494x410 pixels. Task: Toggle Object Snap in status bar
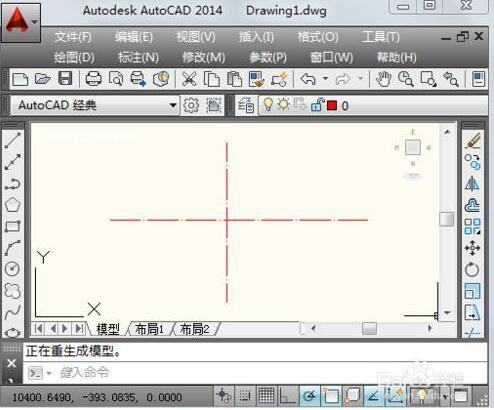click(x=331, y=396)
